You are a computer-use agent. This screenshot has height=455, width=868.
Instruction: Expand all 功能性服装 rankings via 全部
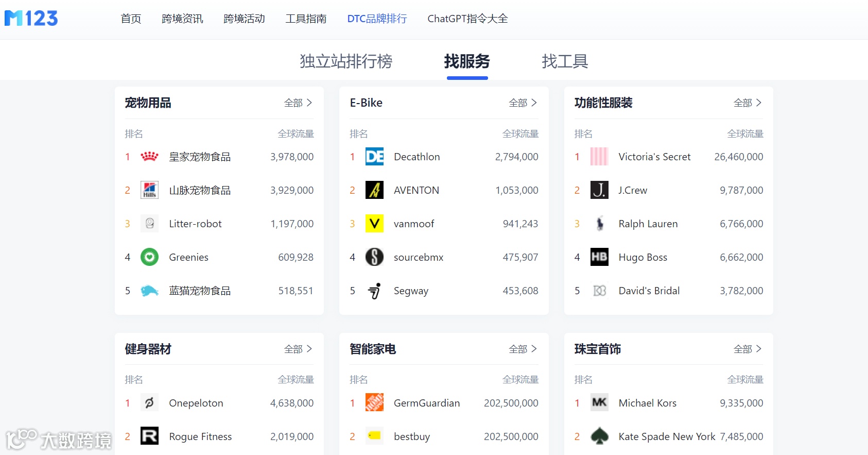pos(748,103)
